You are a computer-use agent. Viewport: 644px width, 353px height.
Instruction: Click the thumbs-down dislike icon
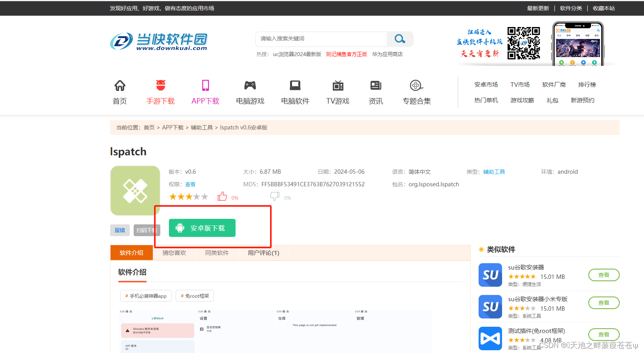[x=275, y=197]
